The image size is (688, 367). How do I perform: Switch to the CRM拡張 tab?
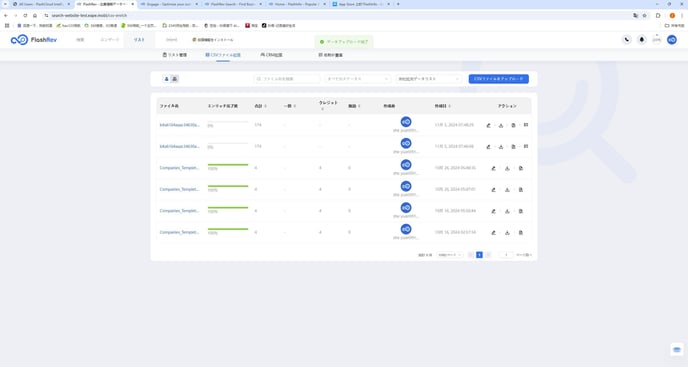[x=271, y=55]
